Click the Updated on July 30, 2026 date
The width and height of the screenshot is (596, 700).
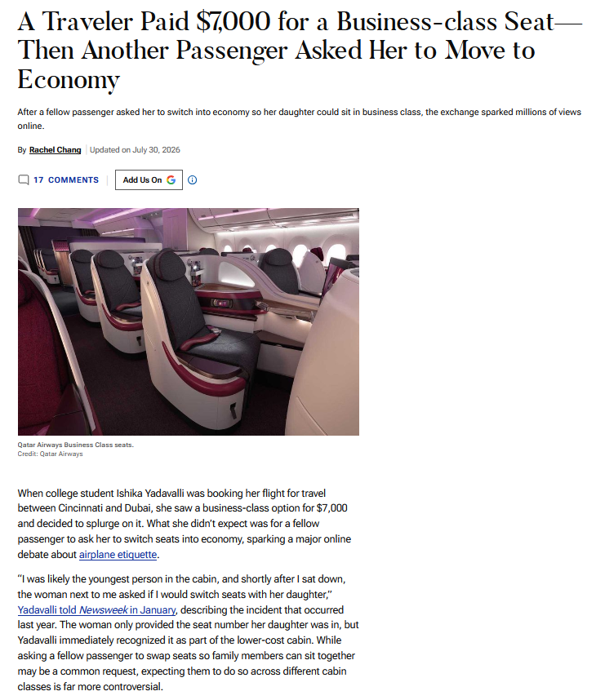click(x=135, y=150)
